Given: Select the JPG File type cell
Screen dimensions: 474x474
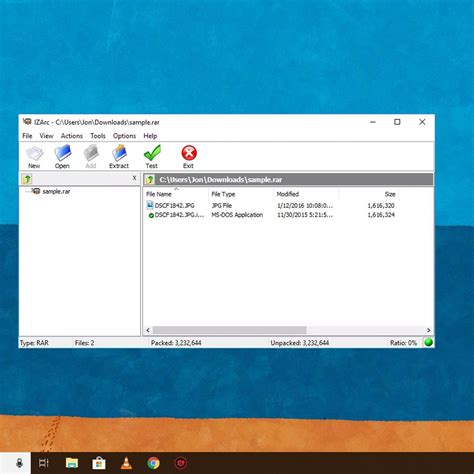Looking at the screenshot, I should 222,205.
